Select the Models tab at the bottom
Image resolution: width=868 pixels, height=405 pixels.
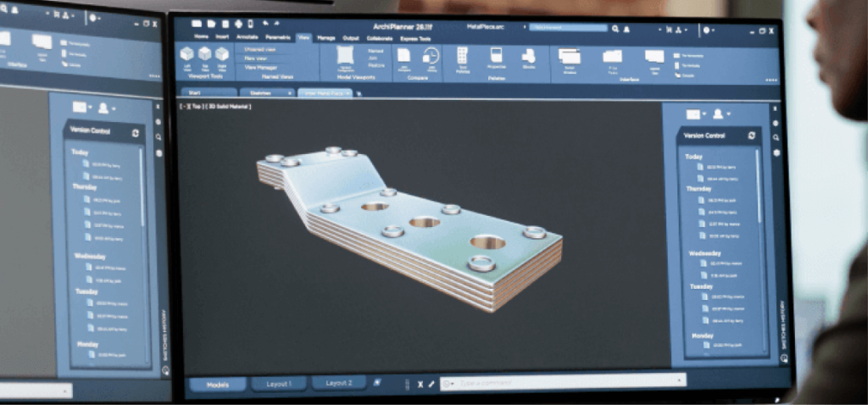pos(218,385)
